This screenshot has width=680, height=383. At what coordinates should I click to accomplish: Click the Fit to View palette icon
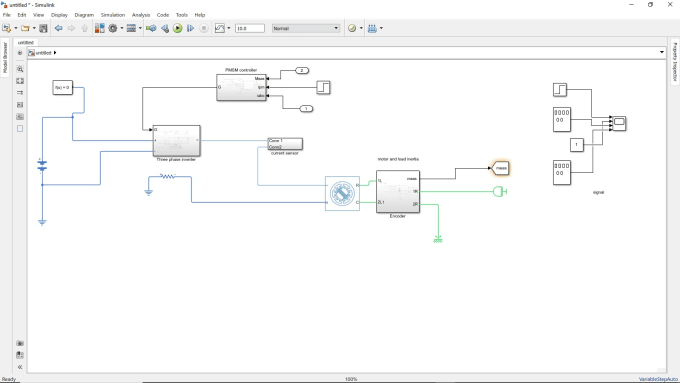tap(20, 81)
